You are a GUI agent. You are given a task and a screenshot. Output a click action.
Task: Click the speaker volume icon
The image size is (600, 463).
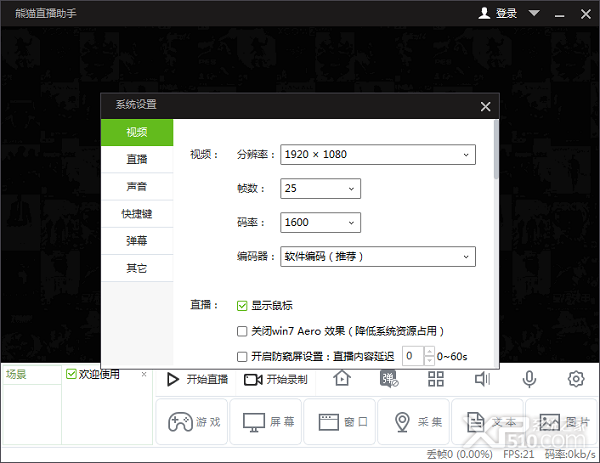[482, 379]
